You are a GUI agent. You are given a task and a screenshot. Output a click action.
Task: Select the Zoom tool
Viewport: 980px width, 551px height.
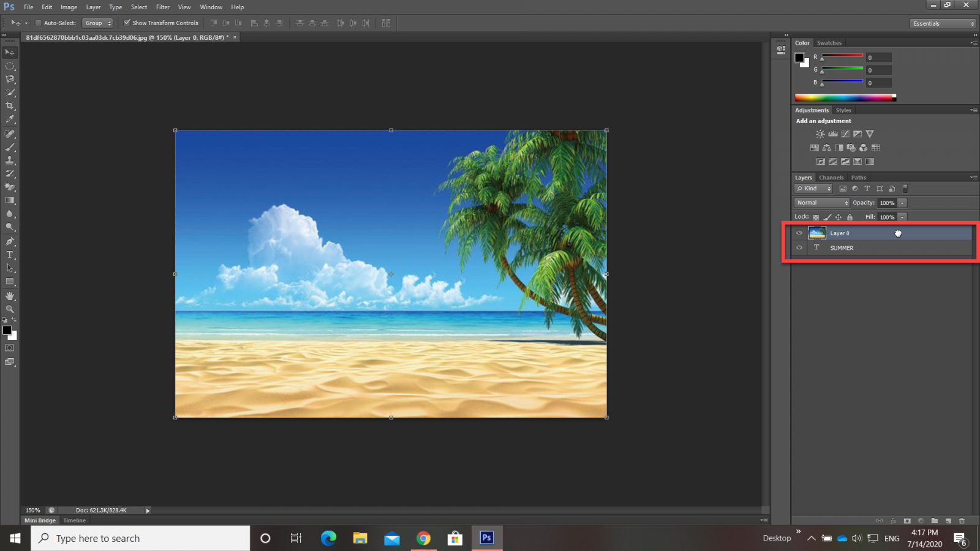10,309
